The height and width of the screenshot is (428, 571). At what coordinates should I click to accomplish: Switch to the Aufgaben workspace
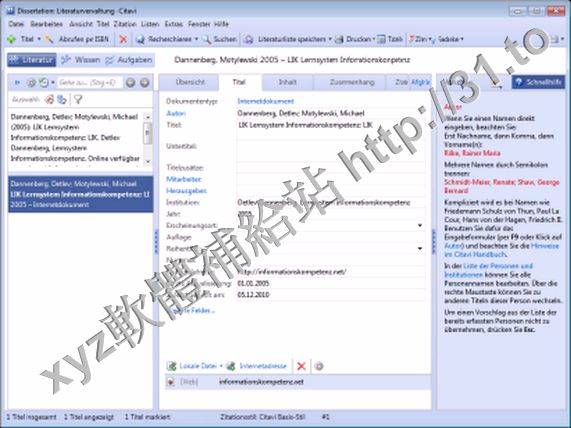pyautogui.click(x=129, y=60)
